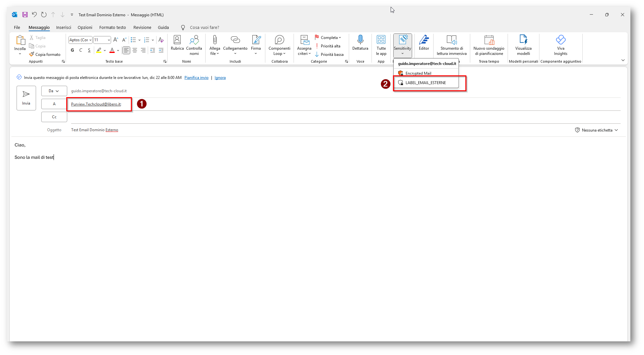The image size is (644, 355).
Task: Open font color red swatch
Action: pyautogui.click(x=112, y=50)
